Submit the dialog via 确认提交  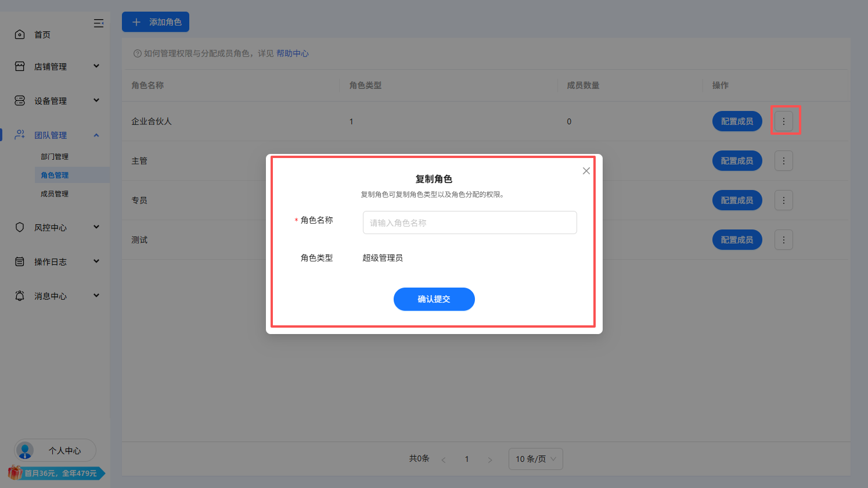pyautogui.click(x=434, y=299)
